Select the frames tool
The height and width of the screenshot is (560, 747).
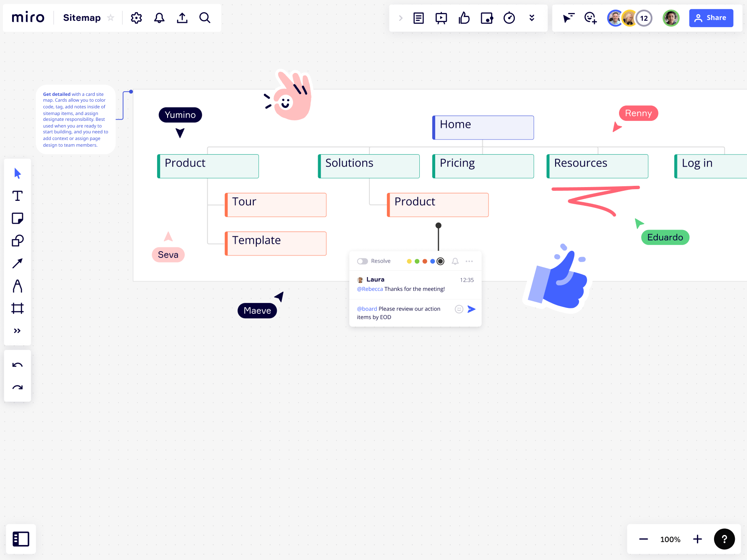pyautogui.click(x=17, y=308)
